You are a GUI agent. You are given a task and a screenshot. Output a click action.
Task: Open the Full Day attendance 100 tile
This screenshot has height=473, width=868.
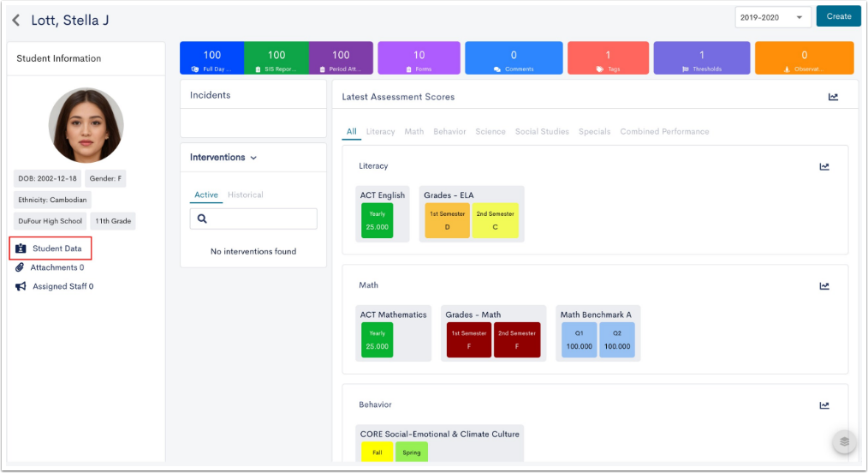(x=212, y=58)
